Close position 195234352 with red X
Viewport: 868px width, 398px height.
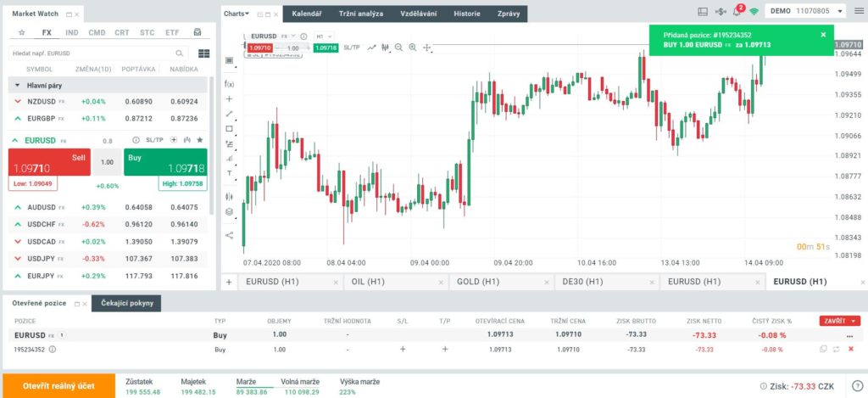[x=851, y=350]
